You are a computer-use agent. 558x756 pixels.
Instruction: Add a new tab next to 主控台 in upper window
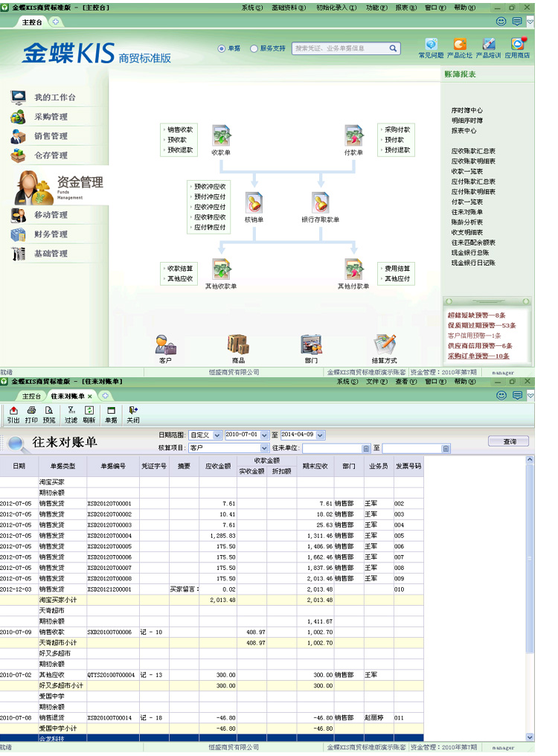click(56, 22)
